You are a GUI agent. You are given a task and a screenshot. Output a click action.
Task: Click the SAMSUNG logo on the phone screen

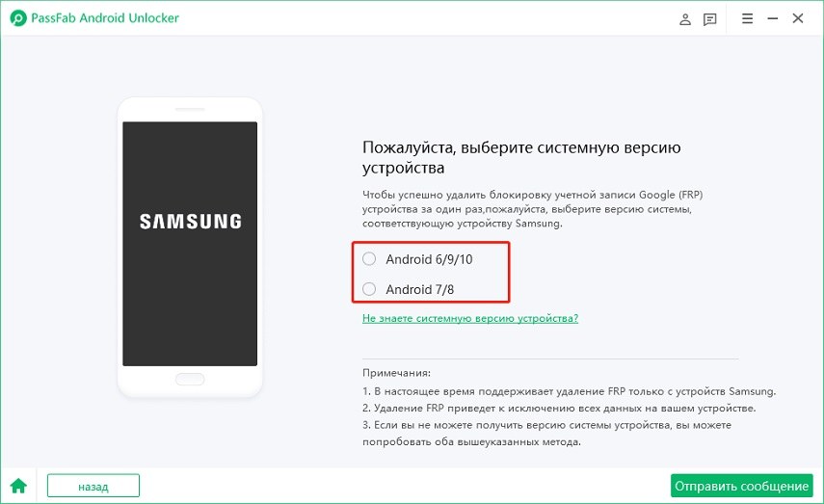click(190, 222)
